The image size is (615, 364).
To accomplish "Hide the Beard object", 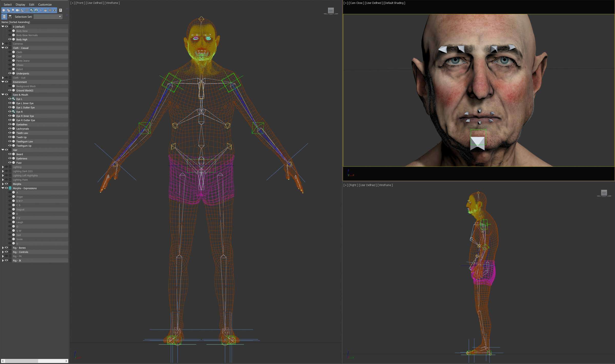I will (x=10, y=154).
